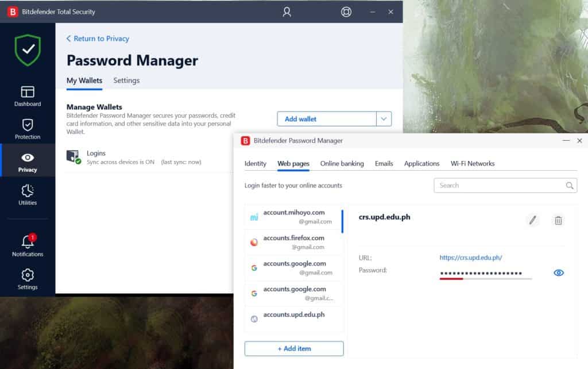Click the + Add item button
This screenshot has height=369, width=588.
294,349
